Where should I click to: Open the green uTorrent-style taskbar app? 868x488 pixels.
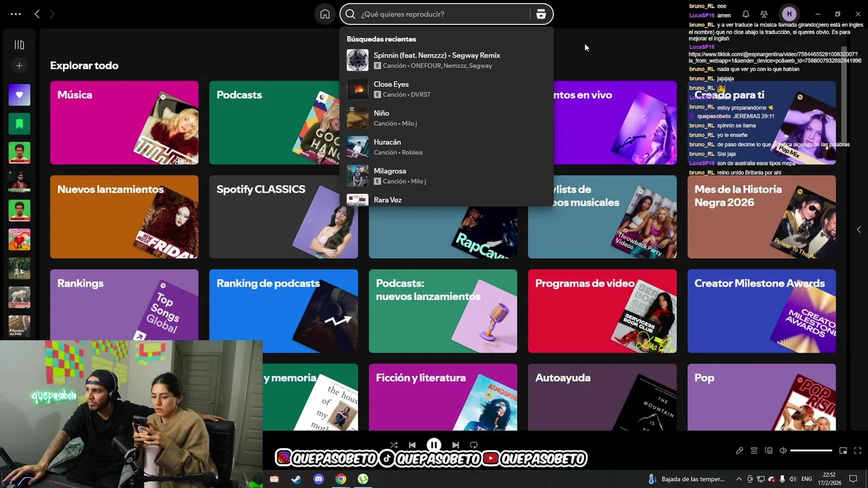coord(363,479)
